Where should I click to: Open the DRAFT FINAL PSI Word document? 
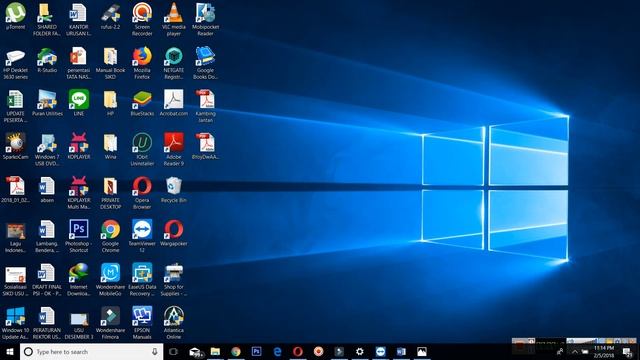47,280
